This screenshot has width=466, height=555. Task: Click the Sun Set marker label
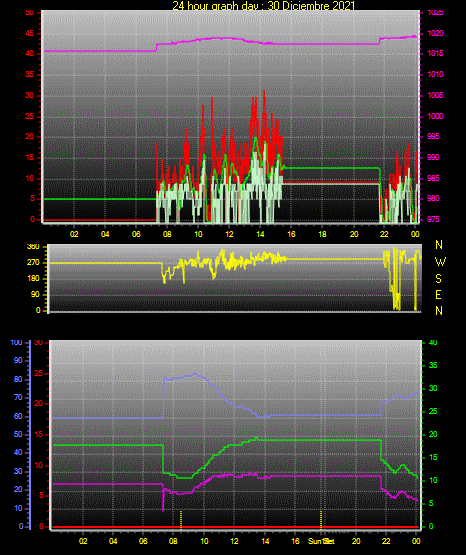coord(321,541)
